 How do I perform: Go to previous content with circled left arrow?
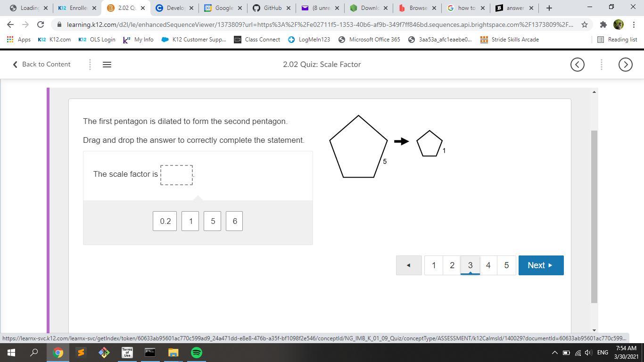click(x=578, y=65)
